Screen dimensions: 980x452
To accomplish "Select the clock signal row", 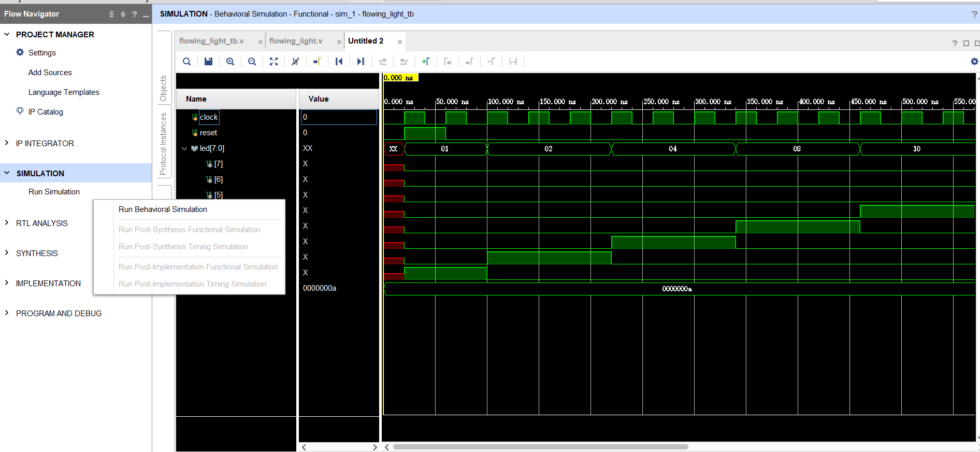I will click(209, 117).
